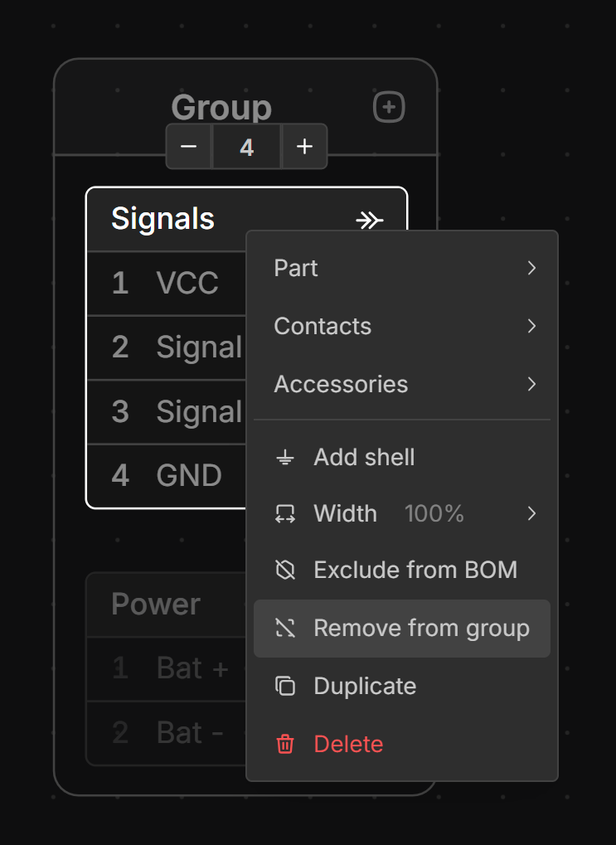Expand the Contacts submenu chevron

(x=531, y=326)
